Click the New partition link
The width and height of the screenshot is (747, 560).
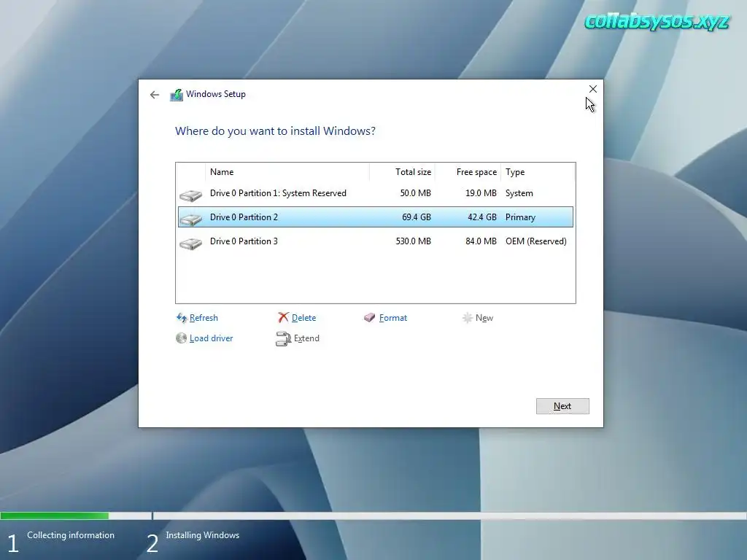(484, 318)
